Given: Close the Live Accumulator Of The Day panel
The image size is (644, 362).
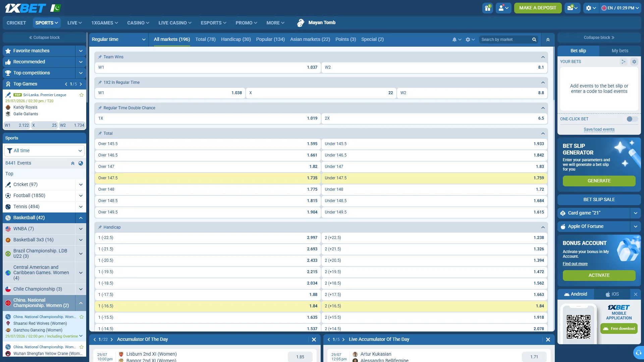Looking at the screenshot, I should coord(548,340).
